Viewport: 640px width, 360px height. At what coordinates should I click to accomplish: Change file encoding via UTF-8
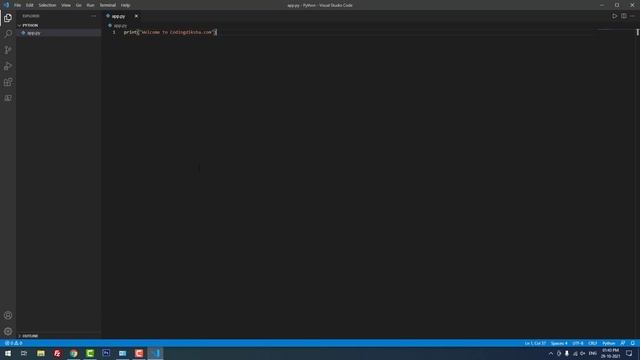(578, 343)
